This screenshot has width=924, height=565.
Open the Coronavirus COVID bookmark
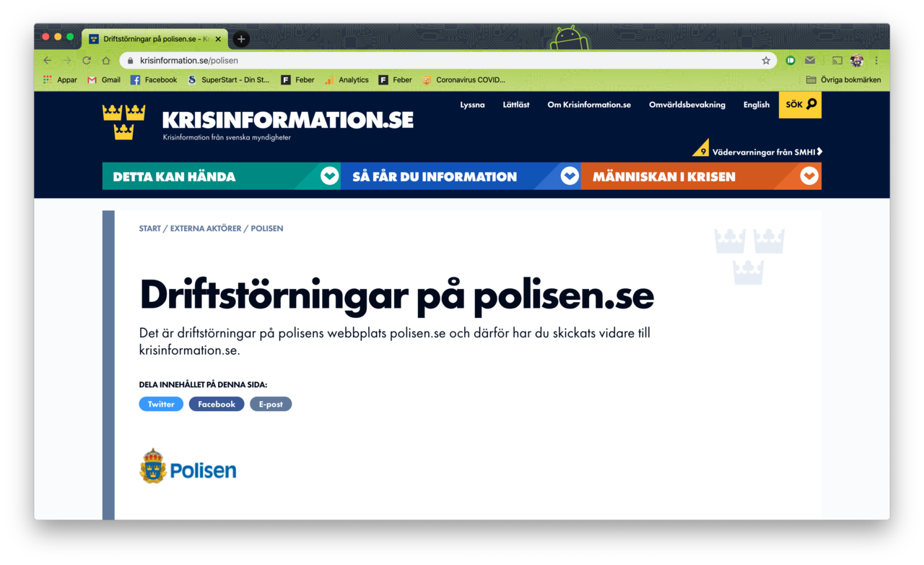463,80
